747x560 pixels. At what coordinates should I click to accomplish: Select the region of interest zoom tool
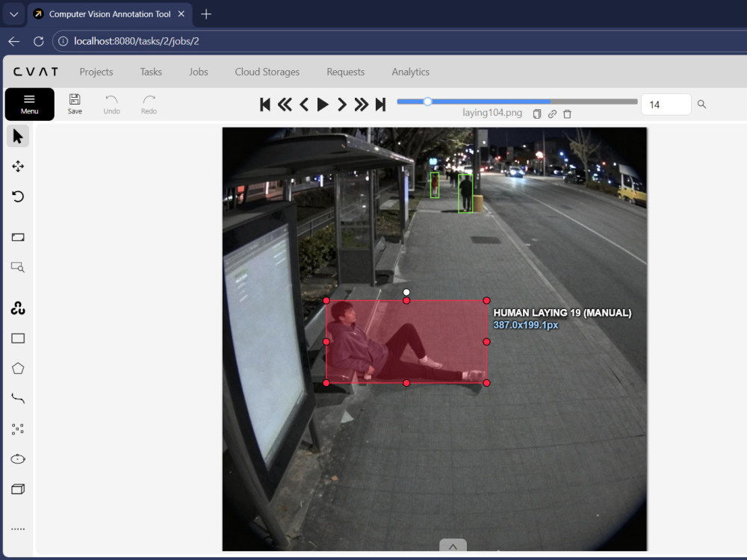(x=18, y=267)
